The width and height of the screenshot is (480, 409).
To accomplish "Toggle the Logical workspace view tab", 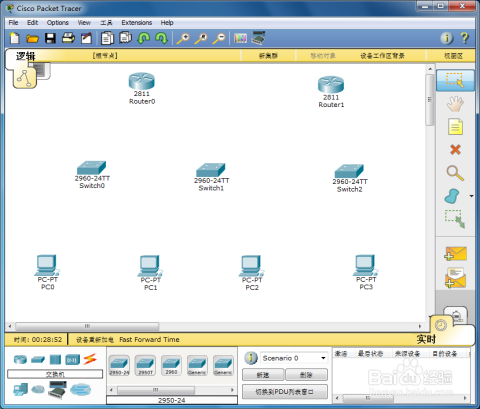I will [x=25, y=77].
